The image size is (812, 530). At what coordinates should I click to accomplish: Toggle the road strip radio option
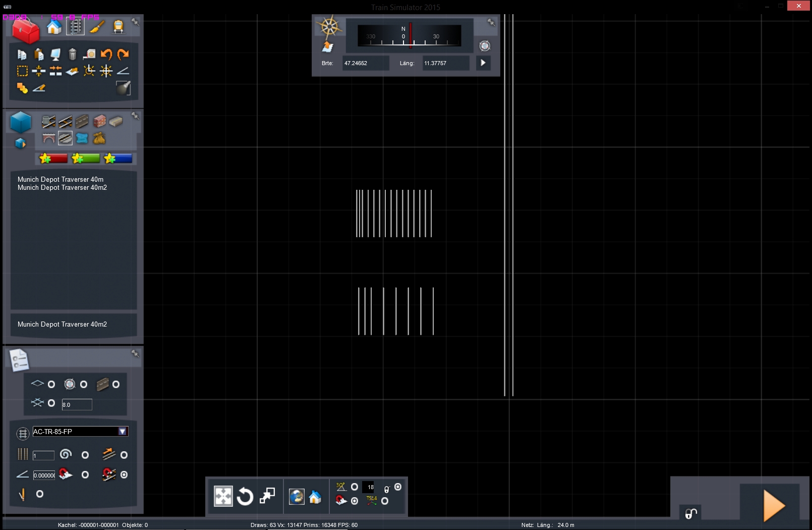coord(116,385)
